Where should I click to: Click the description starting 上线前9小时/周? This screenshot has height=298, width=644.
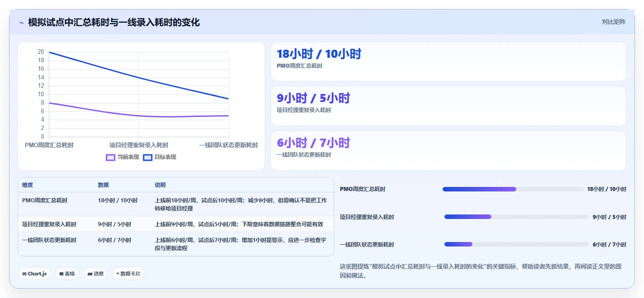[239, 224]
